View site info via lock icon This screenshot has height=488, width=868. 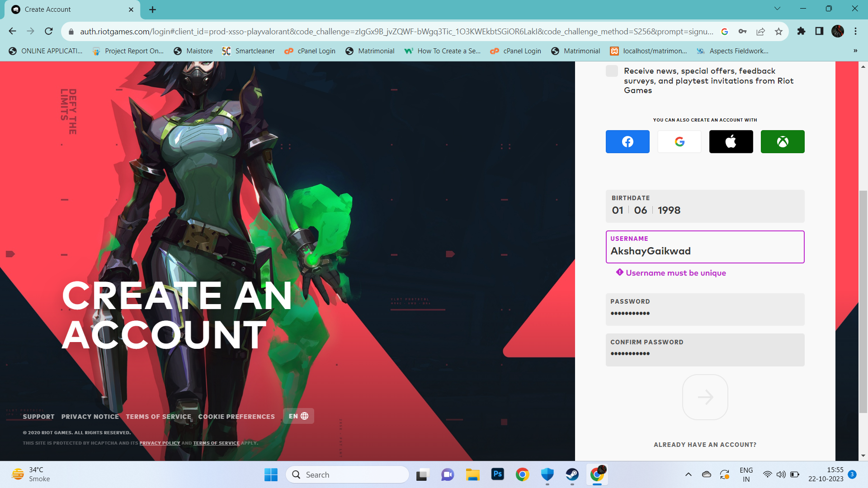71,32
